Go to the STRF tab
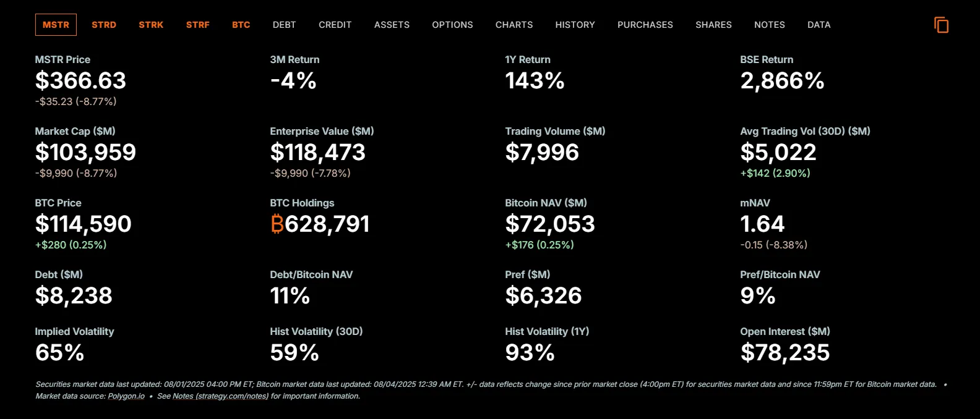 point(198,25)
